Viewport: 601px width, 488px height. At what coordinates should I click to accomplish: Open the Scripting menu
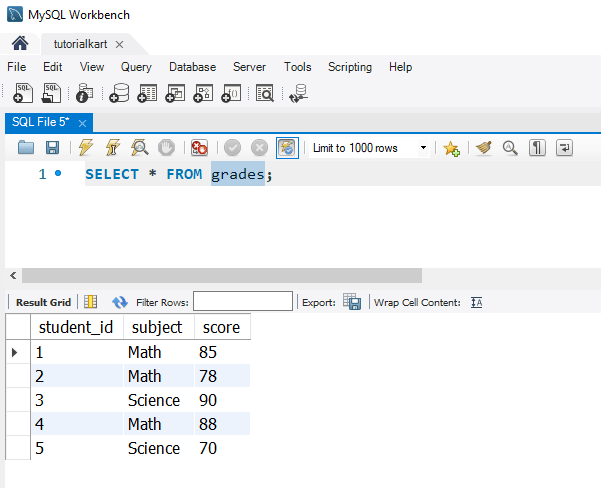pos(350,67)
